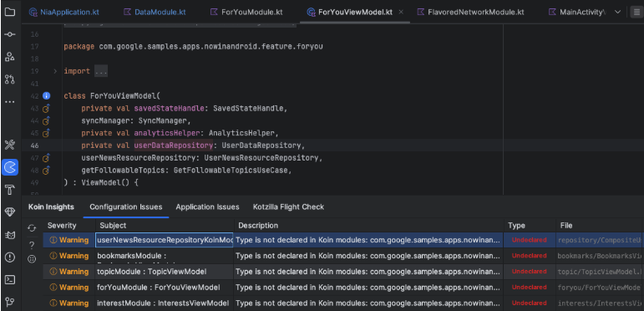The image size is (644, 311).
Task: Click the Koin gutter icon on line 47
Action: tap(46, 158)
